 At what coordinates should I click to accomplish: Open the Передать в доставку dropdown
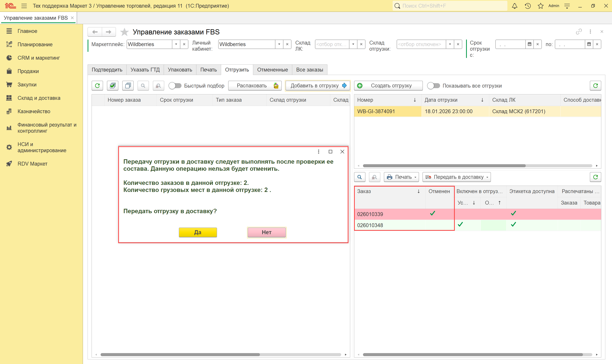[x=457, y=177]
